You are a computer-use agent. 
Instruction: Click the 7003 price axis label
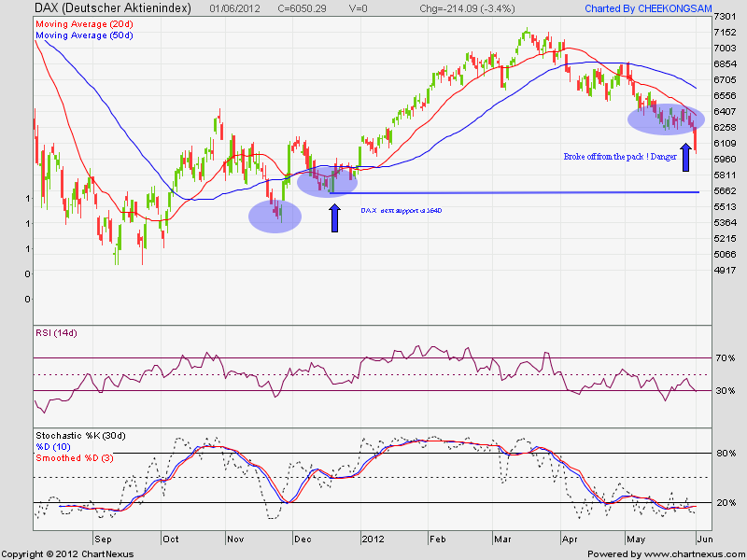725,49
